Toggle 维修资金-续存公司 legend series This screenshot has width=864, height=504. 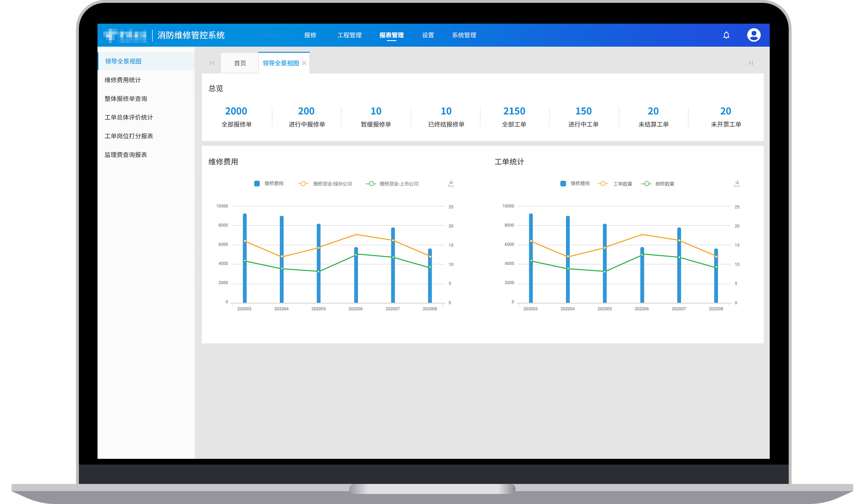325,184
